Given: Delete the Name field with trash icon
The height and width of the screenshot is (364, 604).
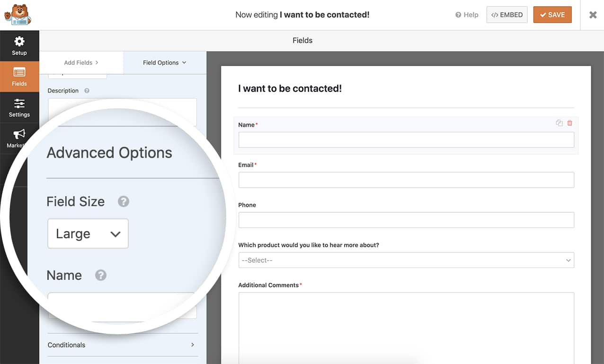Looking at the screenshot, I should [x=569, y=123].
